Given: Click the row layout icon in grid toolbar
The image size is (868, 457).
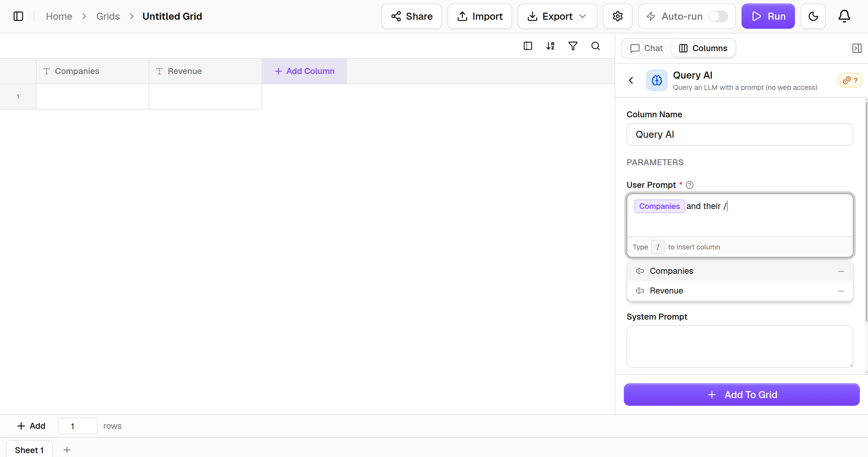Looking at the screenshot, I should point(528,46).
